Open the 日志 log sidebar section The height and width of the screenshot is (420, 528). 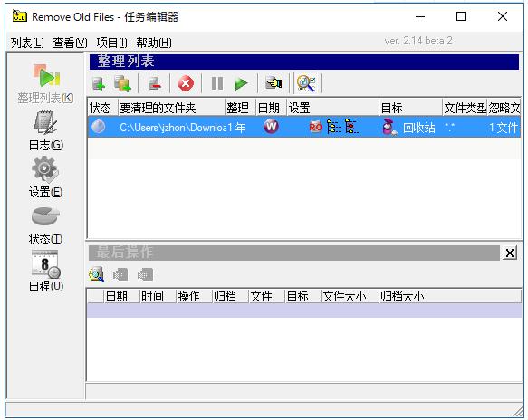[x=46, y=131]
